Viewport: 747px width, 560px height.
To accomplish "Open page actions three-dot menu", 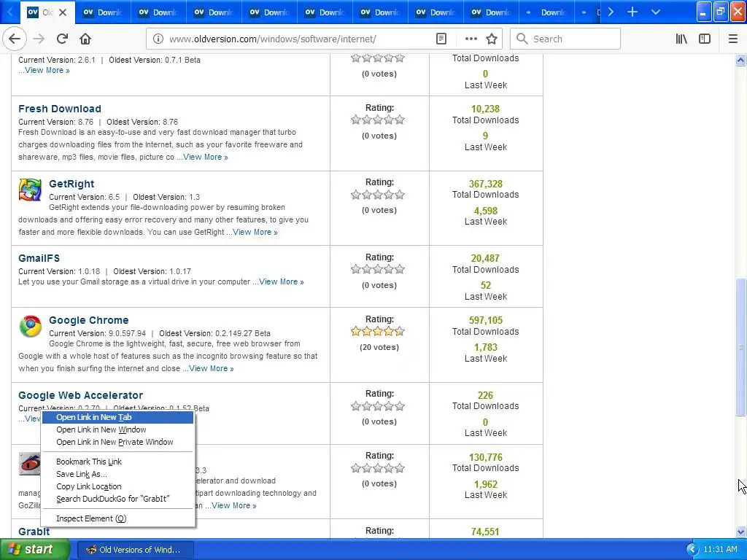I will (471, 39).
